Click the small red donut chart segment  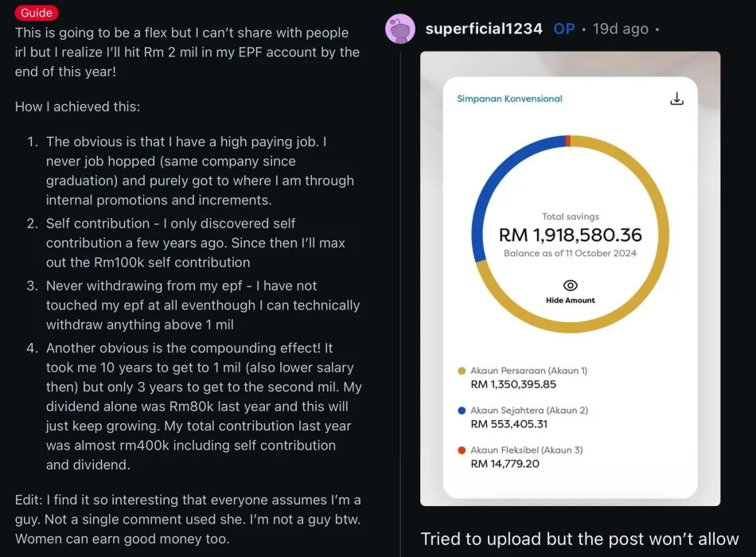(567, 141)
